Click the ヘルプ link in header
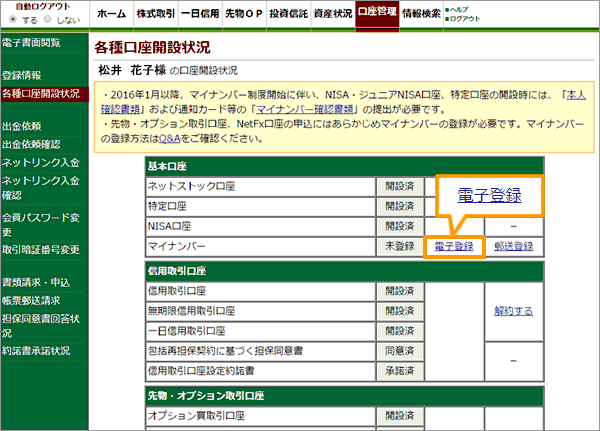Image resolution: width=600 pixels, height=431 pixels. click(x=459, y=10)
